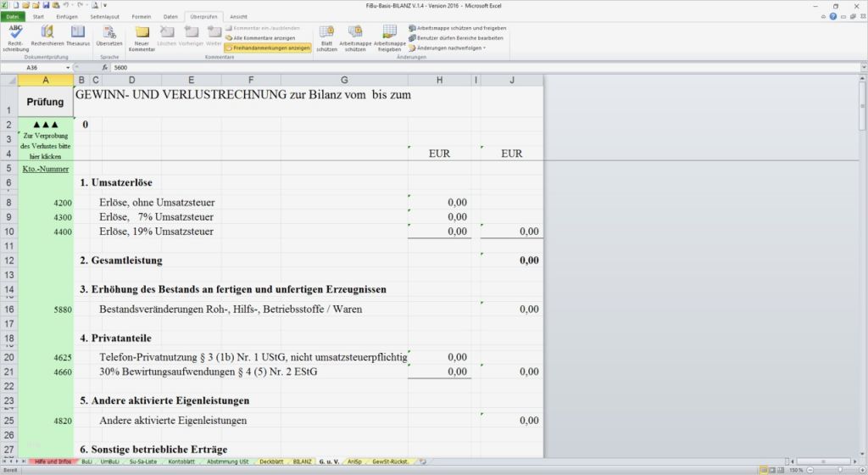The height and width of the screenshot is (475, 868).
Task: Click the zoom out minus button
Action: click(x=810, y=470)
